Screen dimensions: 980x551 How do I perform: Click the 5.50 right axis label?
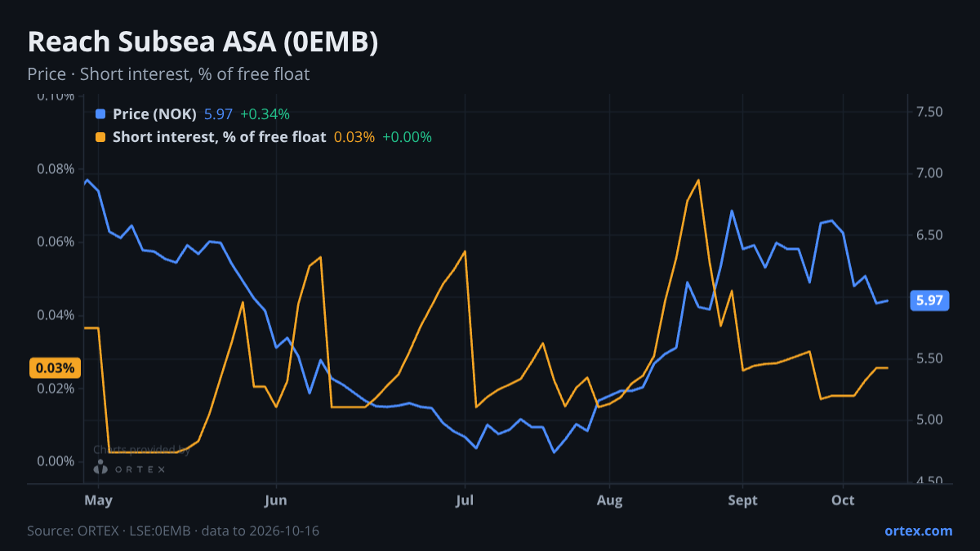930,358
